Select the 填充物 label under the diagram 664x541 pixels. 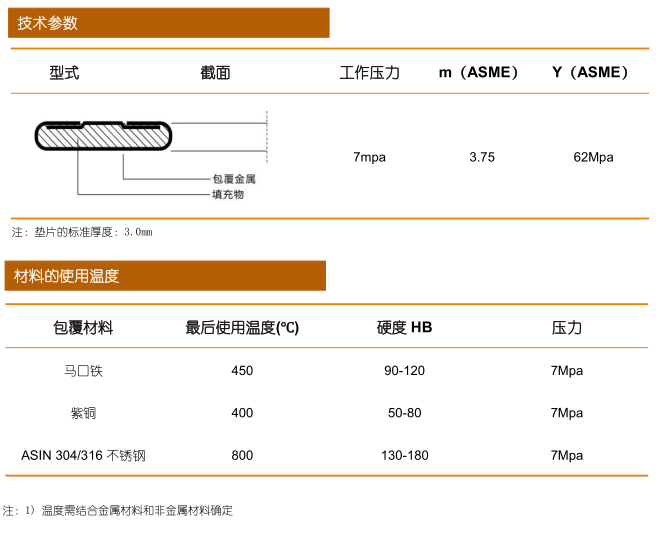click(x=227, y=194)
